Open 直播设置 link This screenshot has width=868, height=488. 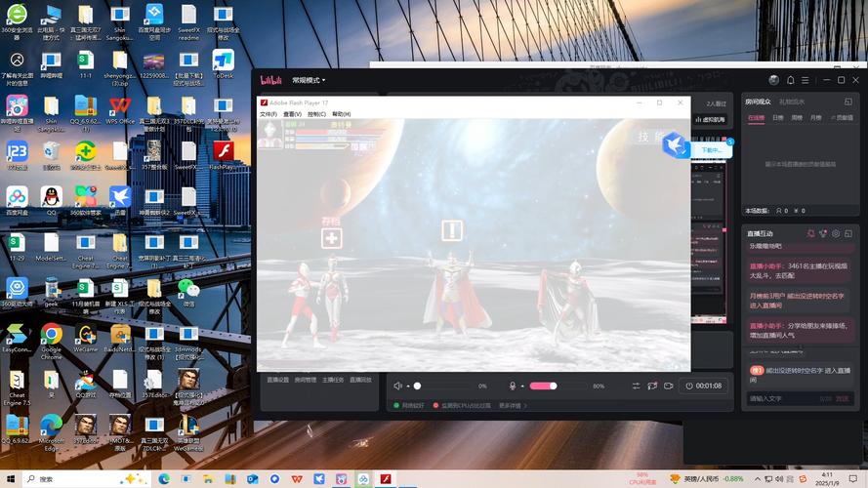pos(278,380)
